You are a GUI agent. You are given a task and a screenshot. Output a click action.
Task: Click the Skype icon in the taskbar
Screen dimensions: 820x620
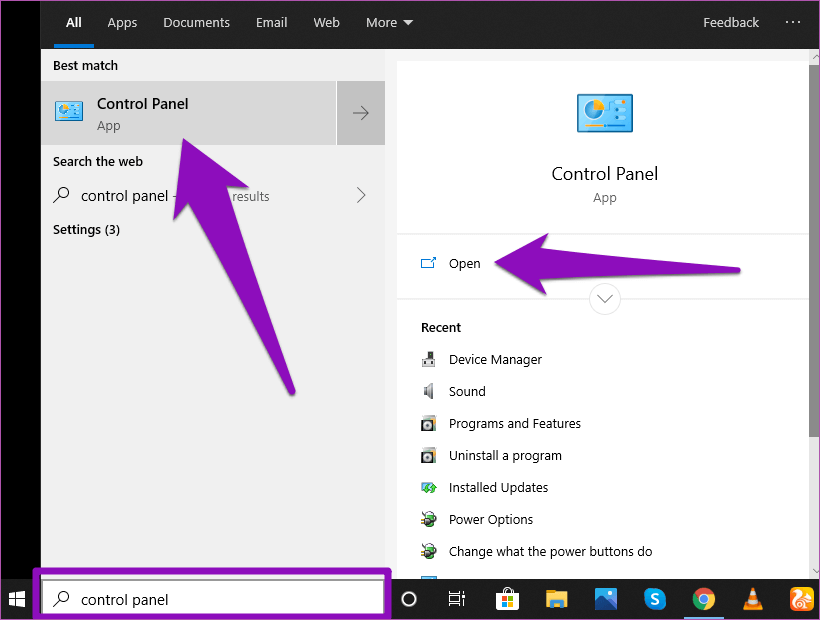click(655, 599)
